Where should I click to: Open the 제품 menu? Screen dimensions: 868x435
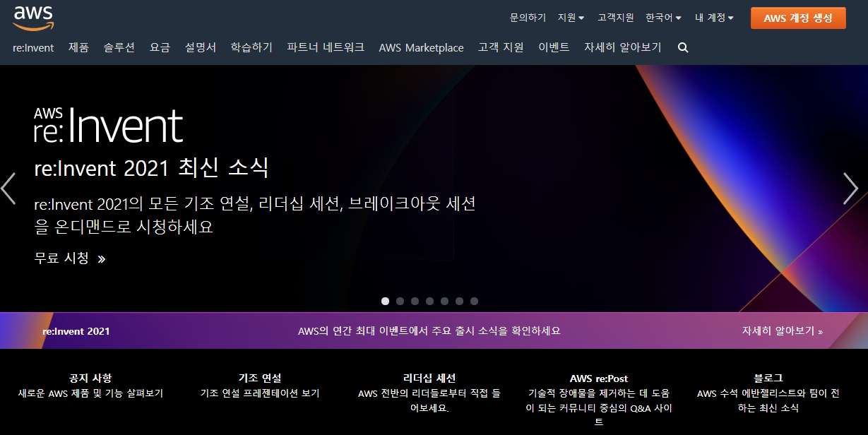(x=78, y=48)
